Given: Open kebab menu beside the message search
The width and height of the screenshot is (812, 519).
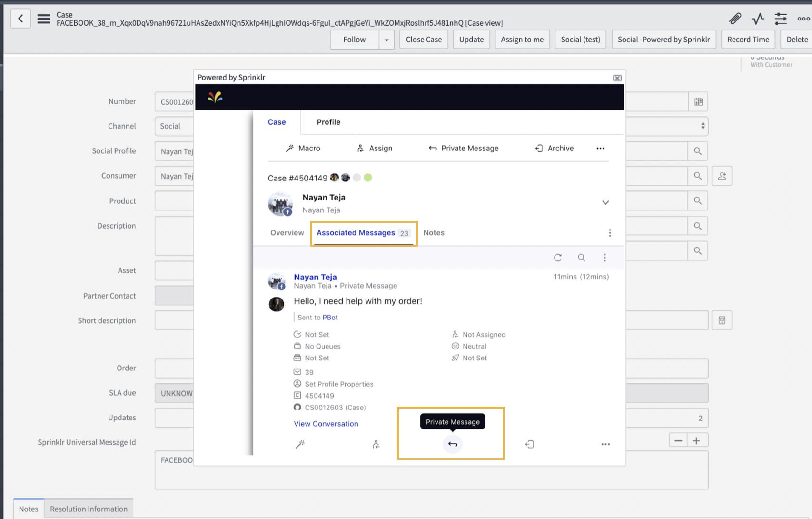Looking at the screenshot, I should [605, 258].
